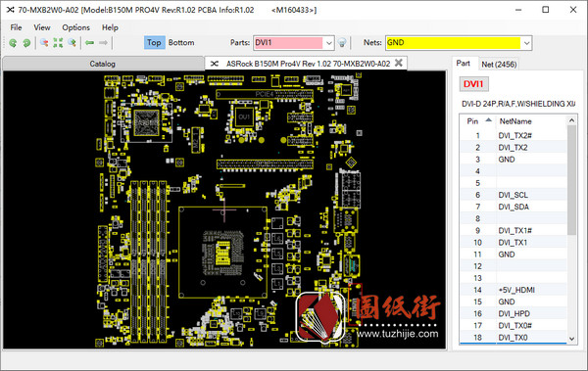Click the zoom out magnifier icon

pyautogui.click(x=44, y=43)
